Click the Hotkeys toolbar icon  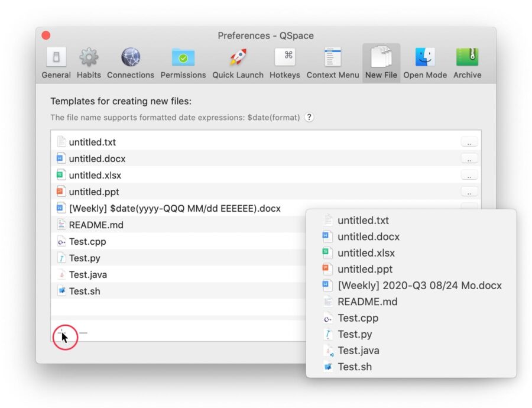(x=284, y=57)
